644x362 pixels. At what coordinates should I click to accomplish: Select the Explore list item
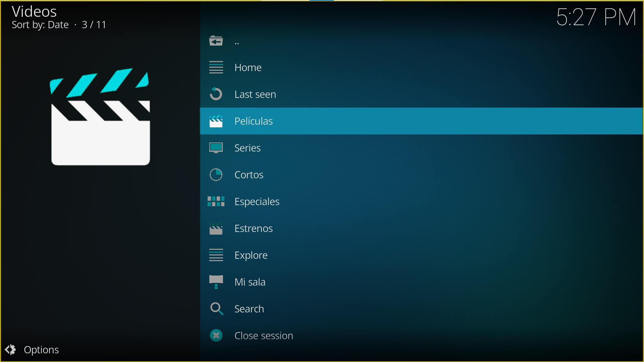pos(251,255)
